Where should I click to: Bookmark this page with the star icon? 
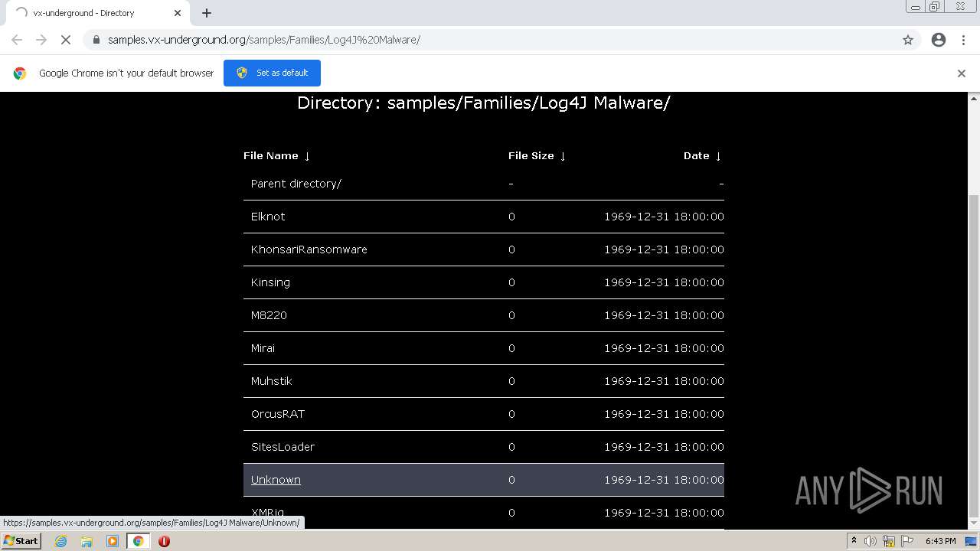pos(908,40)
